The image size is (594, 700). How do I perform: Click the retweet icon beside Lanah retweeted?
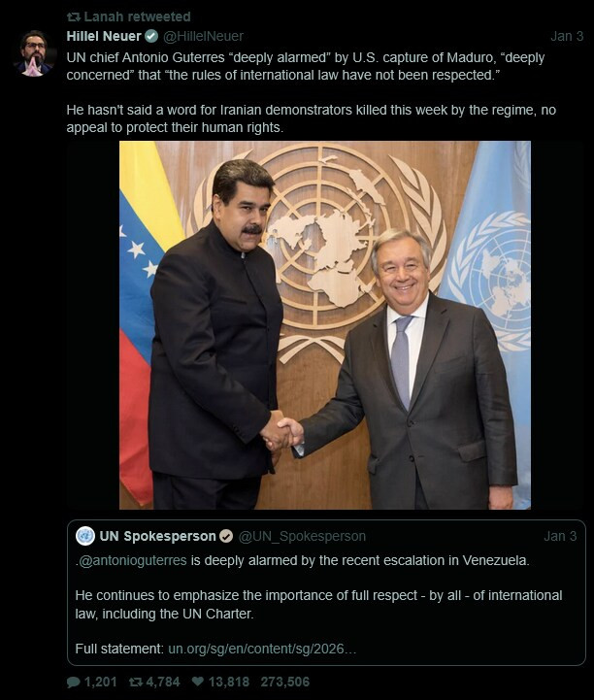[73, 17]
